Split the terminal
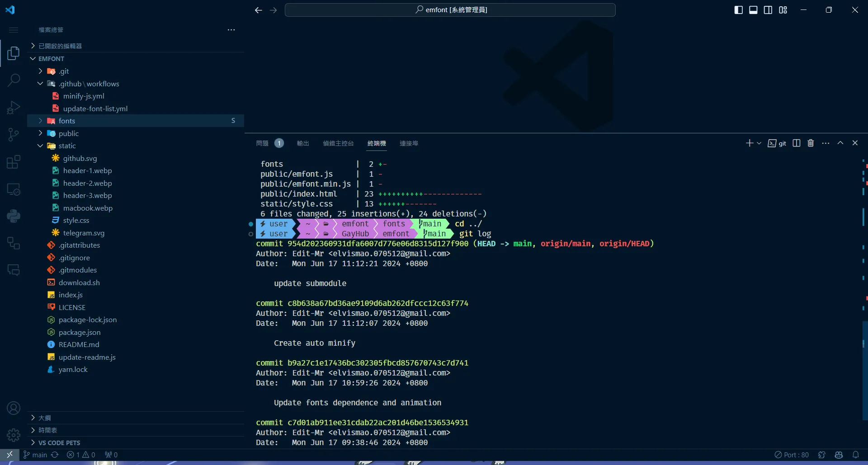Image resolution: width=868 pixels, height=465 pixels. click(797, 143)
